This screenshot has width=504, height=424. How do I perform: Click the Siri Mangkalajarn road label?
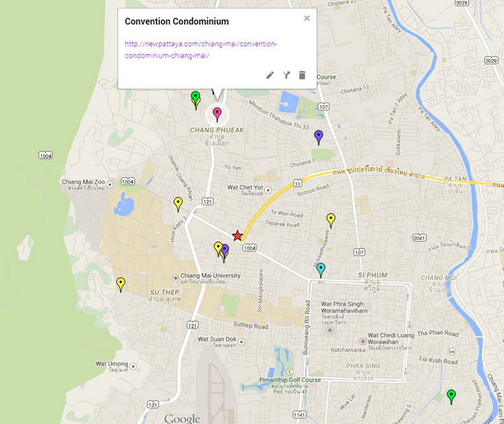(x=261, y=291)
